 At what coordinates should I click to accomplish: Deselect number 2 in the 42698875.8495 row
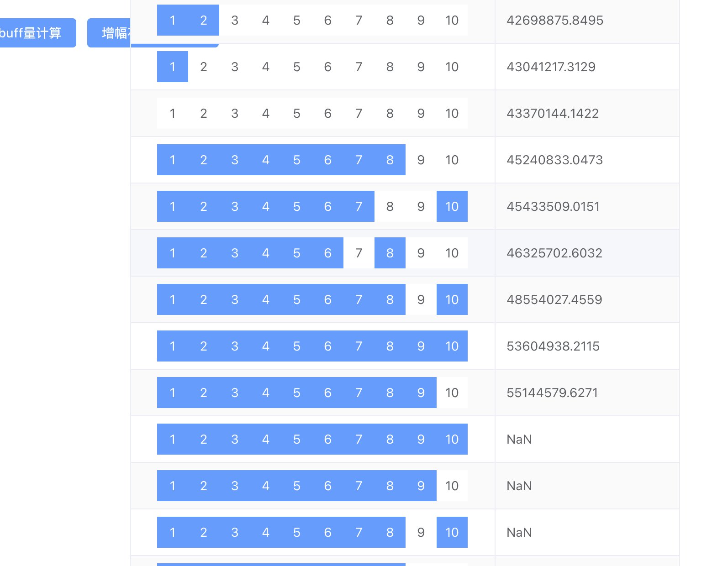[204, 20]
